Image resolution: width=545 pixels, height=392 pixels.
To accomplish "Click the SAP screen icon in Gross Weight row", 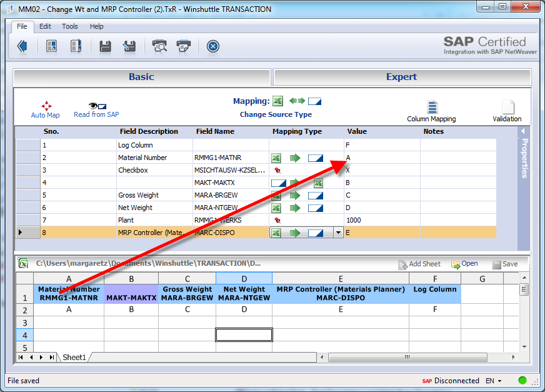I will 316,196.
